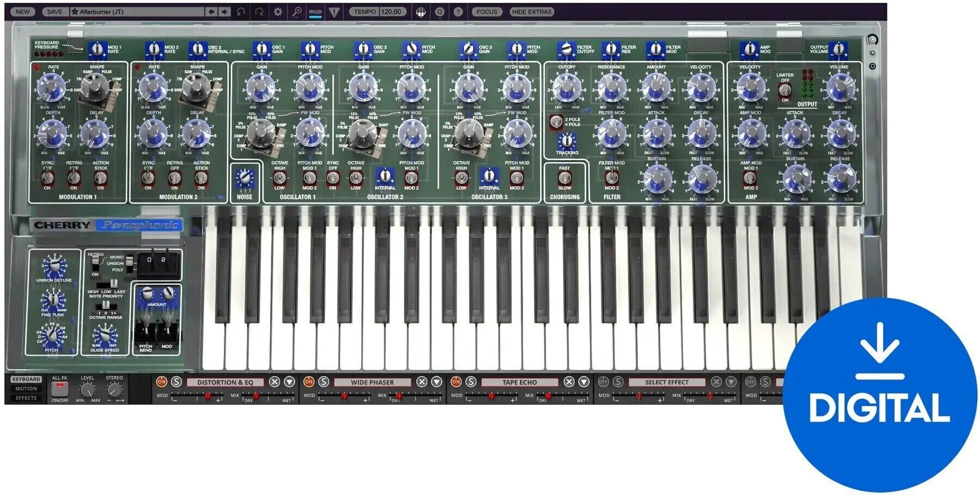
Task: Click the Noise knob in the Noise section
Action: coord(244,178)
